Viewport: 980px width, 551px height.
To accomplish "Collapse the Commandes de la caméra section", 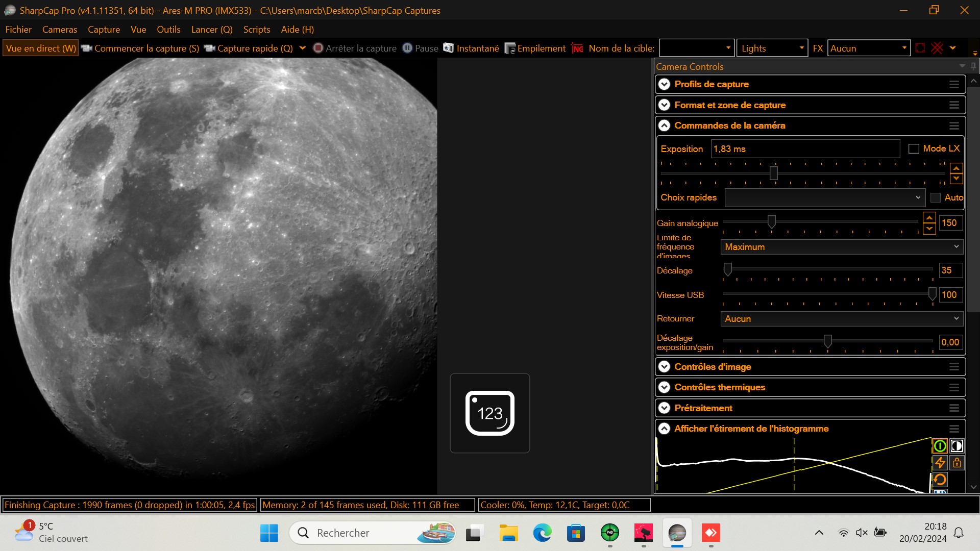I will (x=664, y=125).
